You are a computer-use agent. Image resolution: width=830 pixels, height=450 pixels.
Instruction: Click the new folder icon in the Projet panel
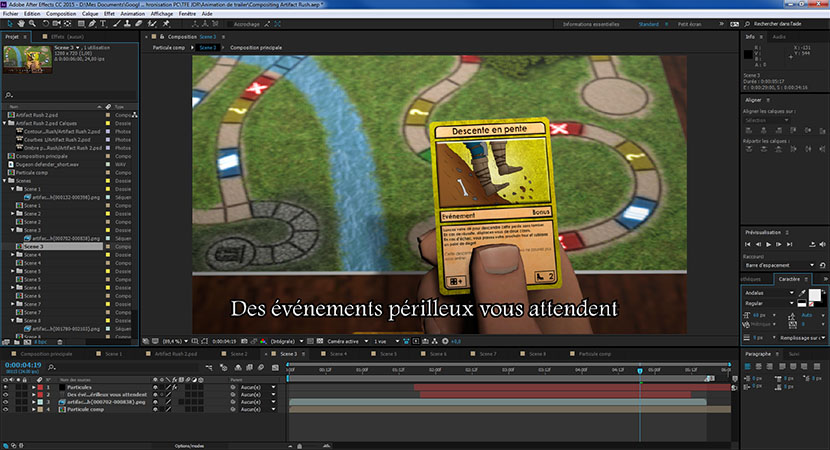tap(17, 342)
